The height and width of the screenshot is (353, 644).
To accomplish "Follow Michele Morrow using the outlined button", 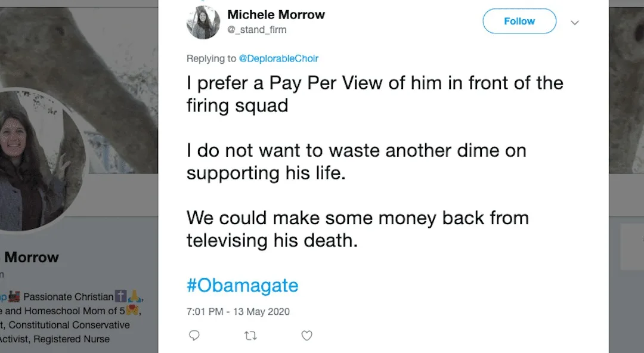I will 519,21.
